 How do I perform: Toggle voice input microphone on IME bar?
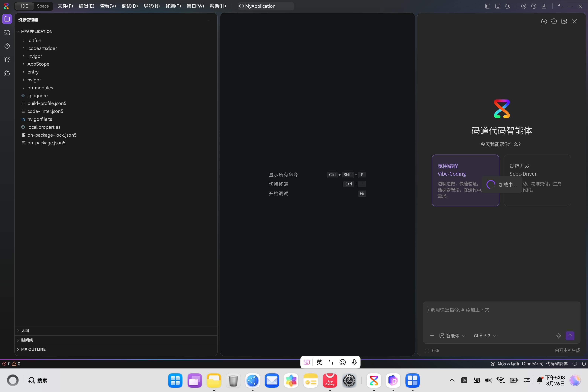(354, 362)
